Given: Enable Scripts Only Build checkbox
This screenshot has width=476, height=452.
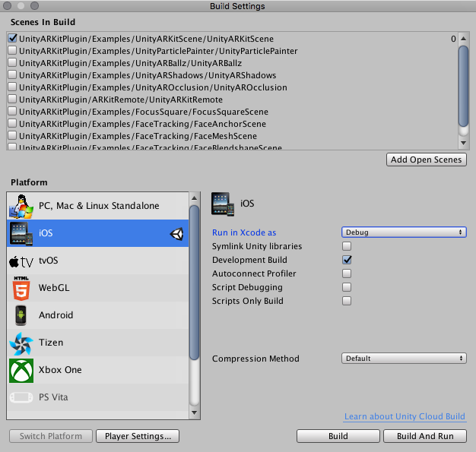Looking at the screenshot, I should pyautogui.click(x=347, y=301).
